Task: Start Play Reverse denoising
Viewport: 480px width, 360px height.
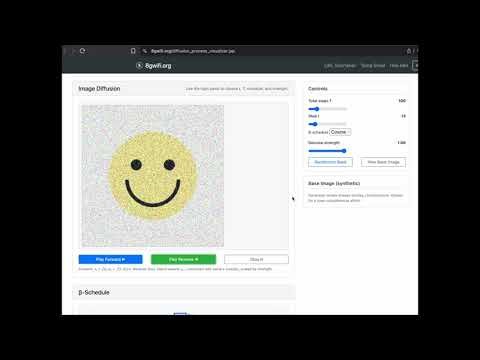Action: click(183, 259)
